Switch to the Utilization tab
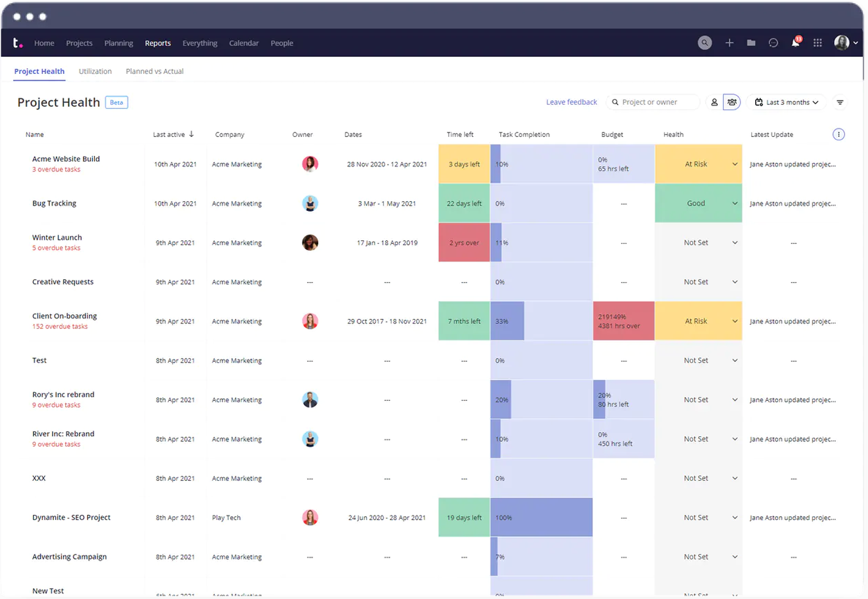The image size is (868, 599). click(x=95, y=72)
